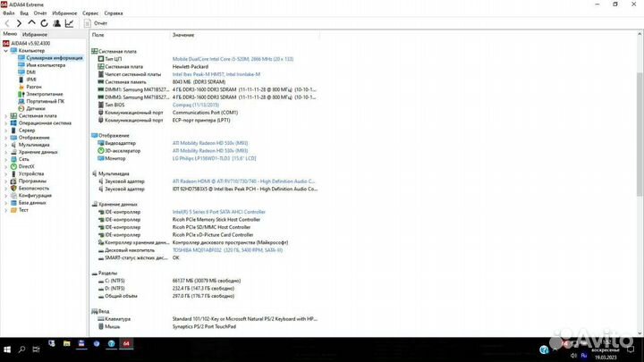
Task: Click the Hewlett-Packard system board value
Action: [x=191, y=66]
